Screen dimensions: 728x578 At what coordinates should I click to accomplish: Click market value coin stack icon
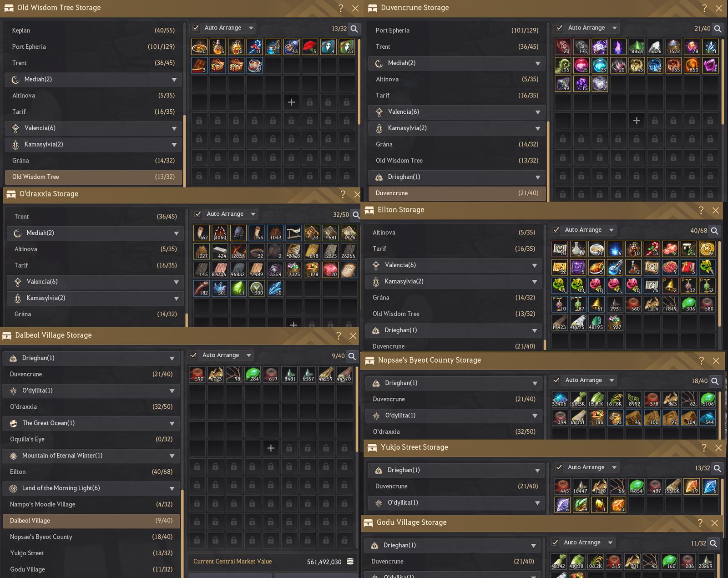[x=350, y=562]
